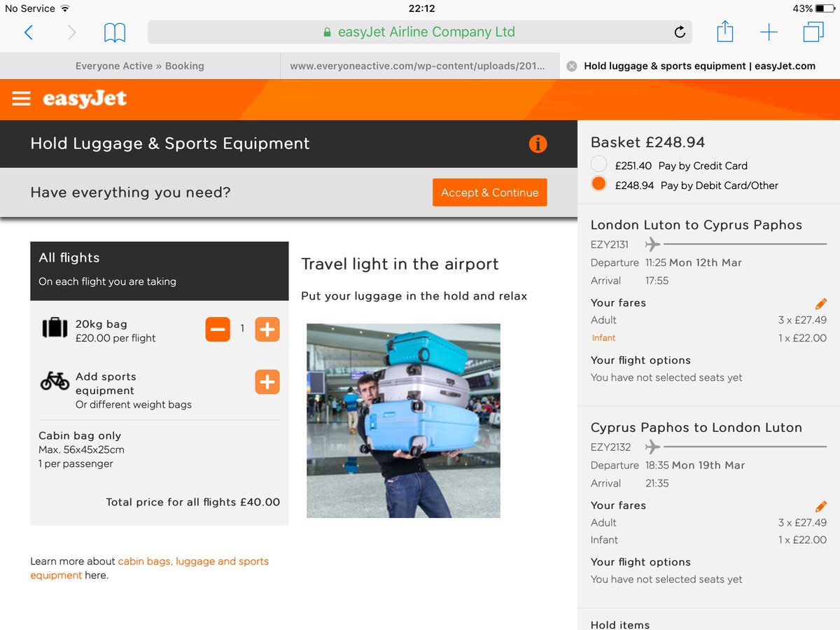The height and width of the screenshot is (630, 840).
Task: Go back using Safari's back arrow
Action: coord(28,32)
